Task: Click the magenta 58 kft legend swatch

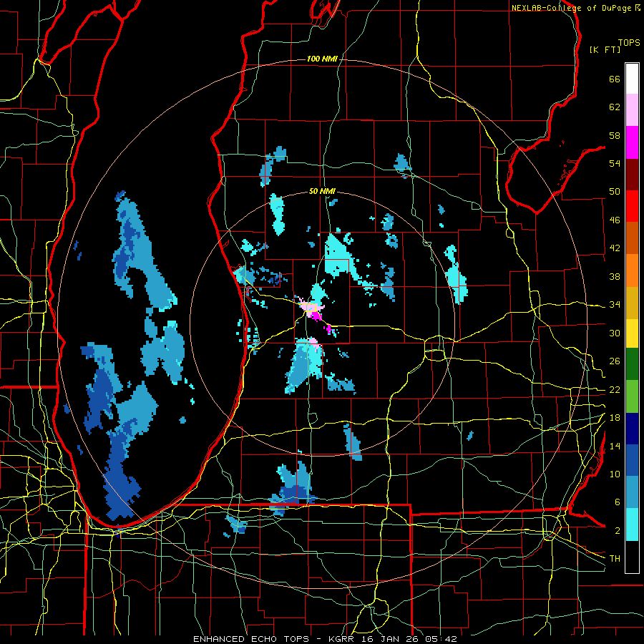Action: point(632,142)
